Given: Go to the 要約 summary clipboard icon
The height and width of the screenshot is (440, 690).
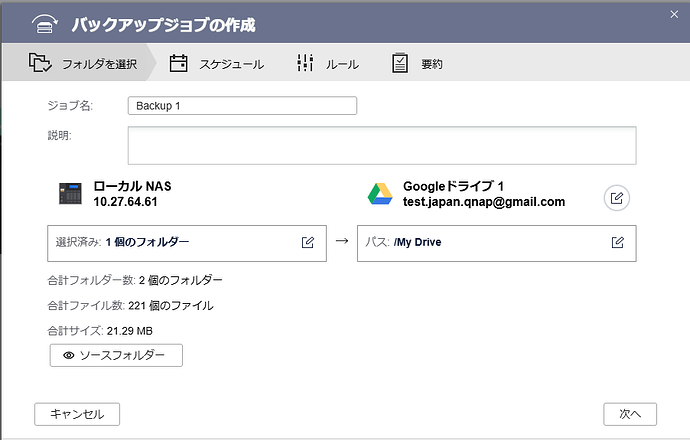Looking at the screenshot, I should point(400,64).
